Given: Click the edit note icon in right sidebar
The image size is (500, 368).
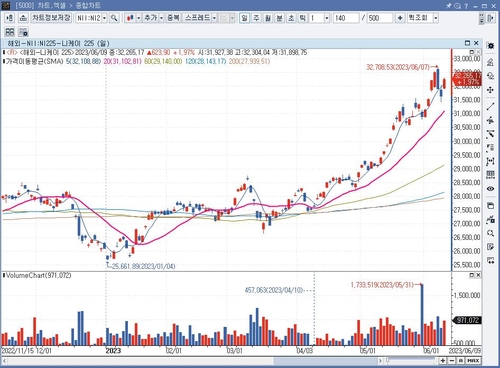Looking at the screenshot, I should [490, 247].
